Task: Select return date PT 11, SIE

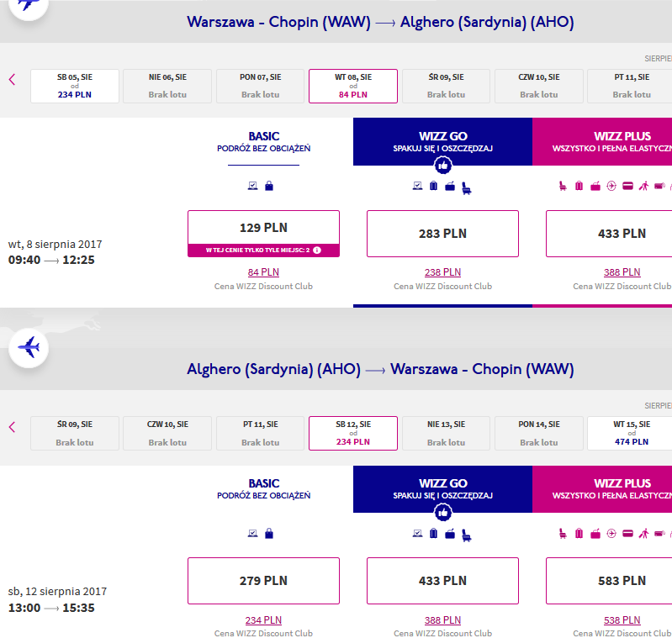Action: (260, 434)
